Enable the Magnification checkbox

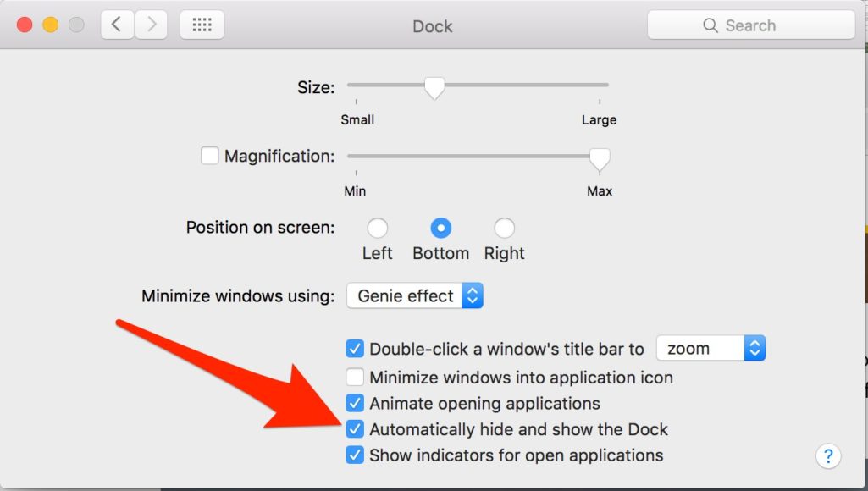click(210, 156)
